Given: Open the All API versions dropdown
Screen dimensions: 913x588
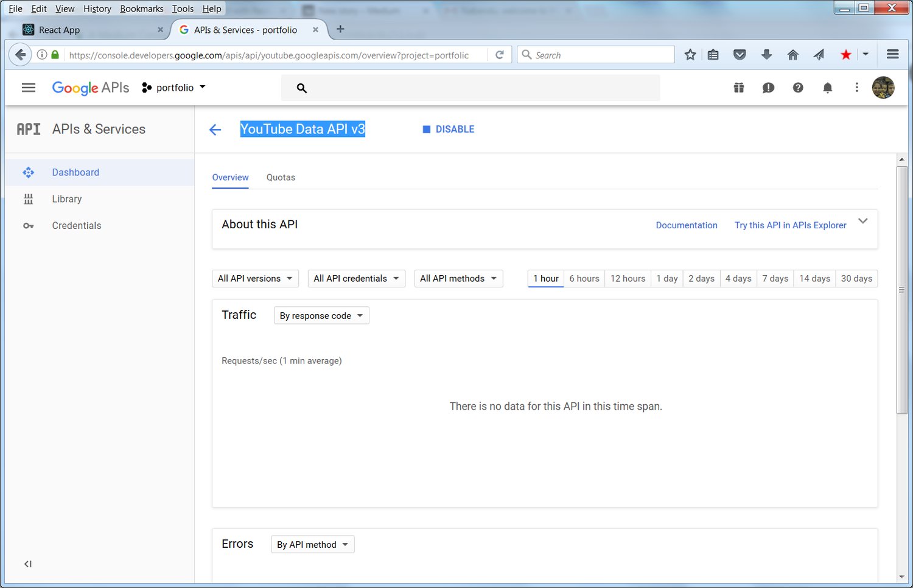Looking at the screenshot, I should tap(255, 279).
